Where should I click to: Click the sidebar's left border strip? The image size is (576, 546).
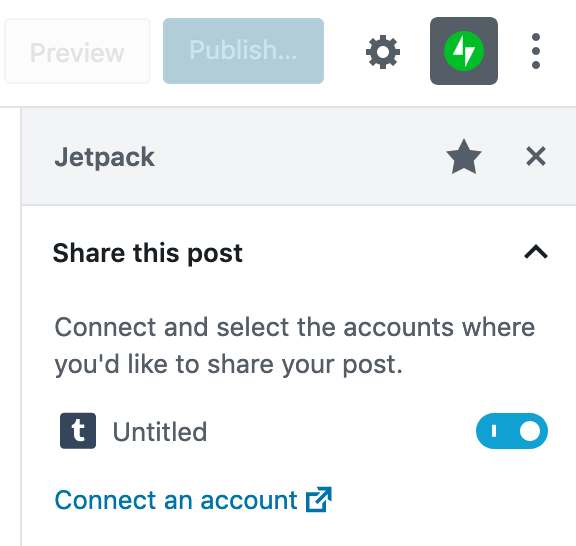(x=21, y=327)
